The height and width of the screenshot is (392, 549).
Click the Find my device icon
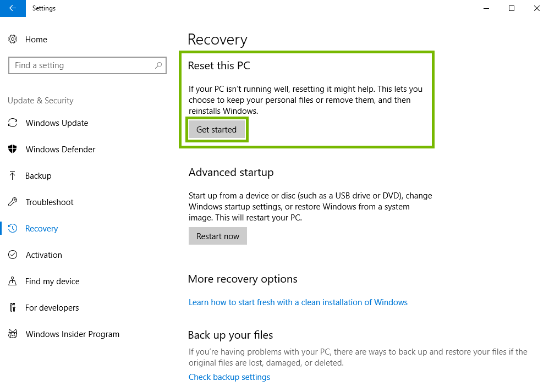pos(13,281)
